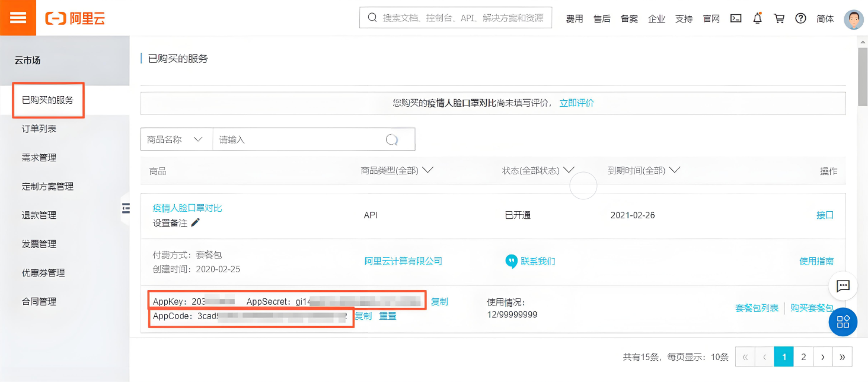Image resolution: width=868 pixels, height=382 pixels.
Task: Click 购买套餐包 link
Action: click(x=812, y=308)
